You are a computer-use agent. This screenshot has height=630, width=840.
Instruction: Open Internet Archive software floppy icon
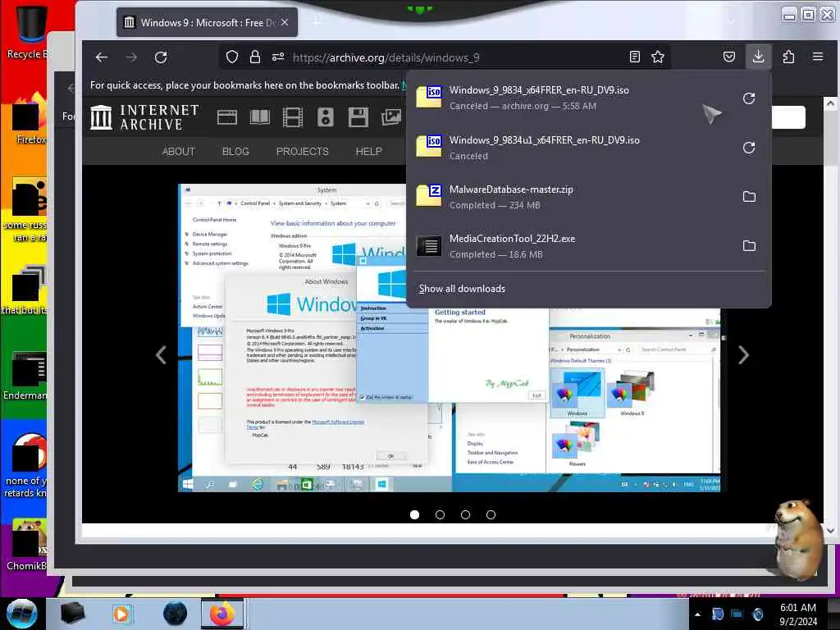[x=358, y=117]
